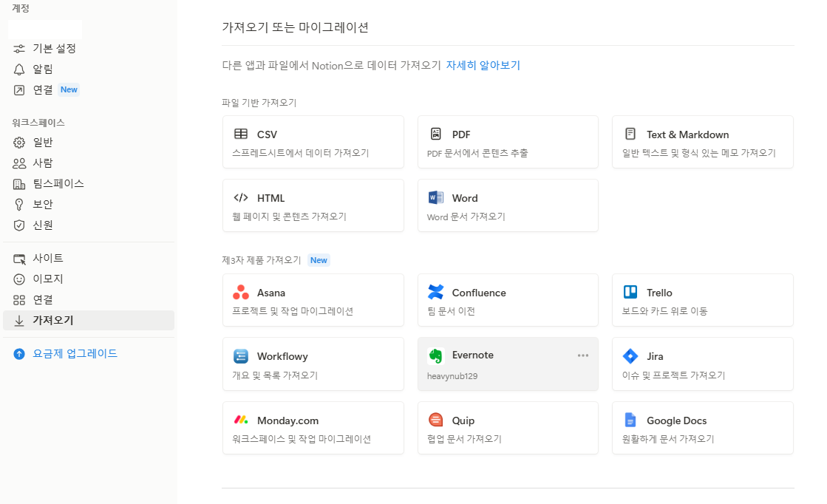Click 워크스페이스 sidebar section header
The height and width of the screenshot is (504, 827).
[x=38, y=123]
